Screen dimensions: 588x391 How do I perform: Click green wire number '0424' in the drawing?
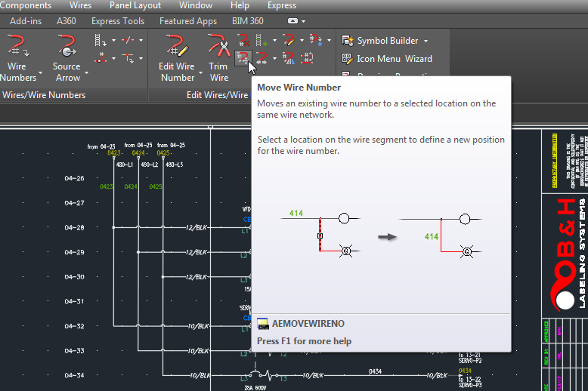pyautogui.click(x=131, y=186)
